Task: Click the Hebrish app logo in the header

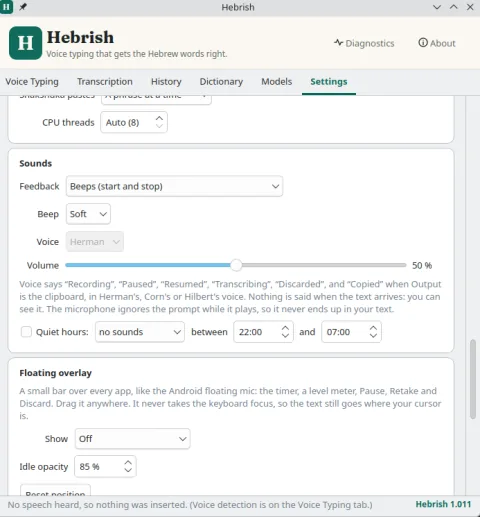Action: 26,43
